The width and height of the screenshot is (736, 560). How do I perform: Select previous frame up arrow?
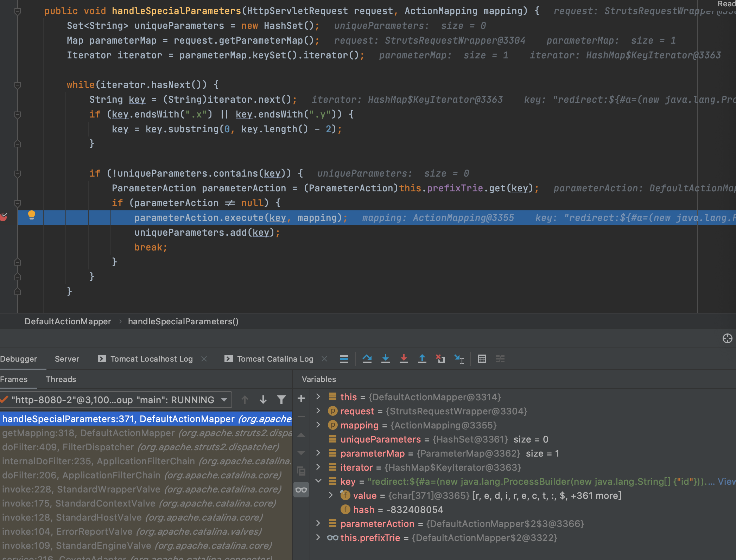click(245, 400)
